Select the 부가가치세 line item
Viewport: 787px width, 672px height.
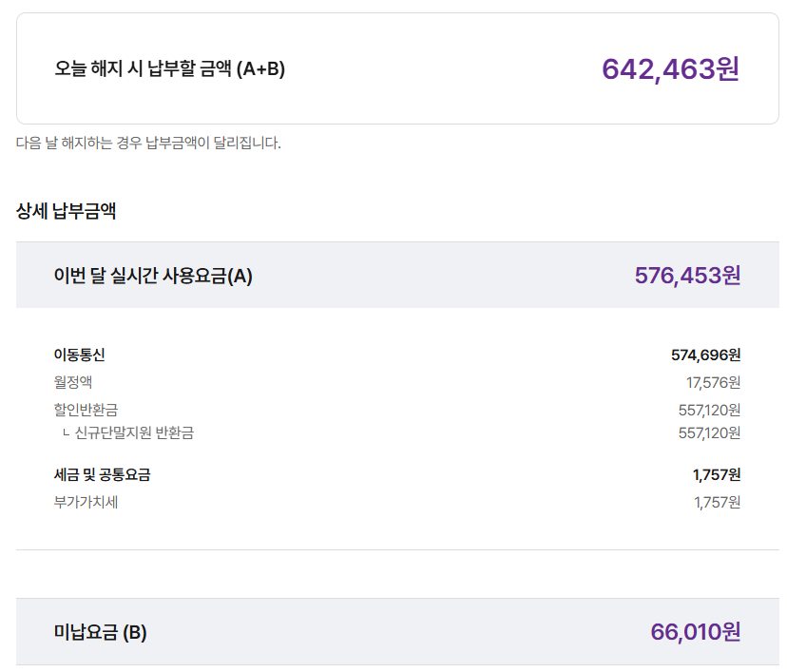point(86,502)
